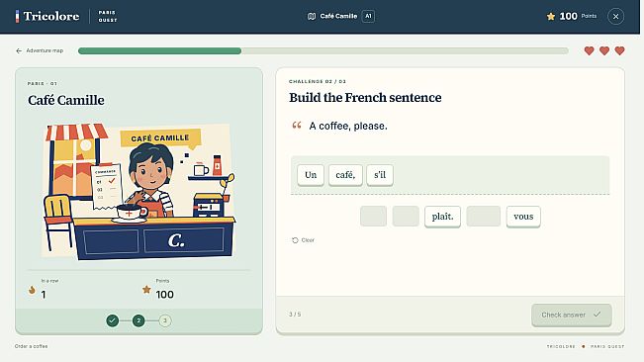Remove the placed word tile "s'il"

pyautogui.click(x=380, y=175)
